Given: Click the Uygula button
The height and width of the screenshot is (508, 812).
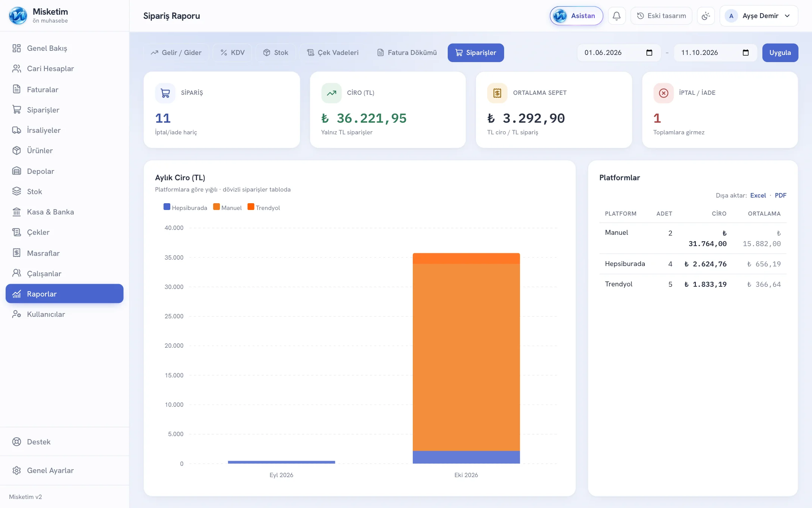Looking at the screenshot, I should point(780,53).
